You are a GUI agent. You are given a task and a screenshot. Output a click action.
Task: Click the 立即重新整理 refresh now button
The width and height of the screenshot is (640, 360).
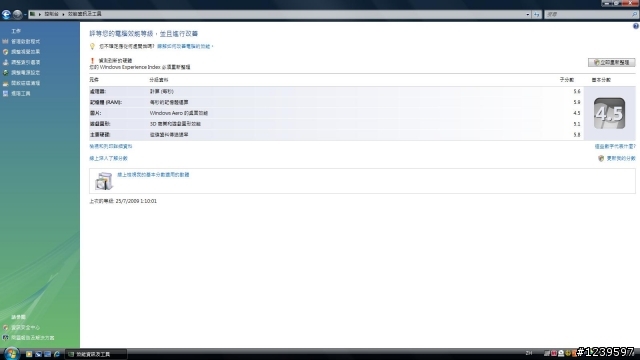(x=611, y=62)
